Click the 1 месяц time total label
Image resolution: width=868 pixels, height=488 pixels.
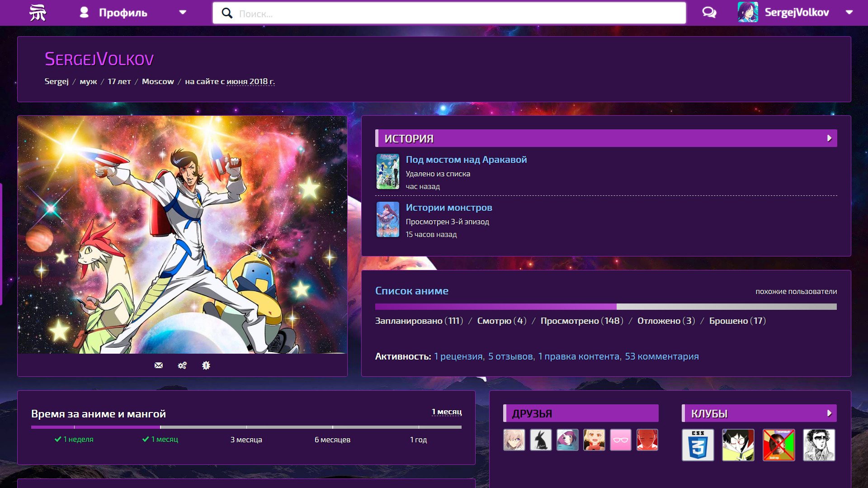[x=447, y=412]
